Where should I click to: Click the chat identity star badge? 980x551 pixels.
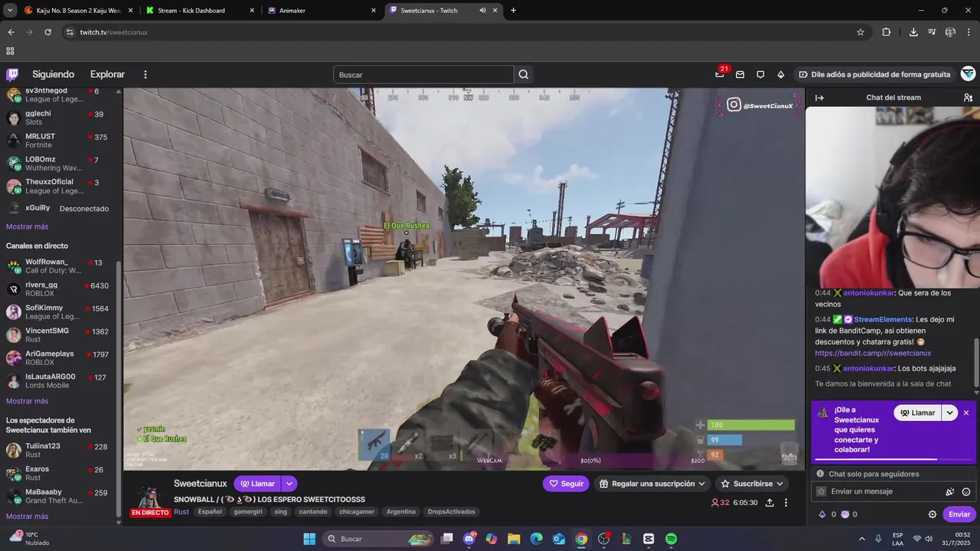(x=822, y=491)
